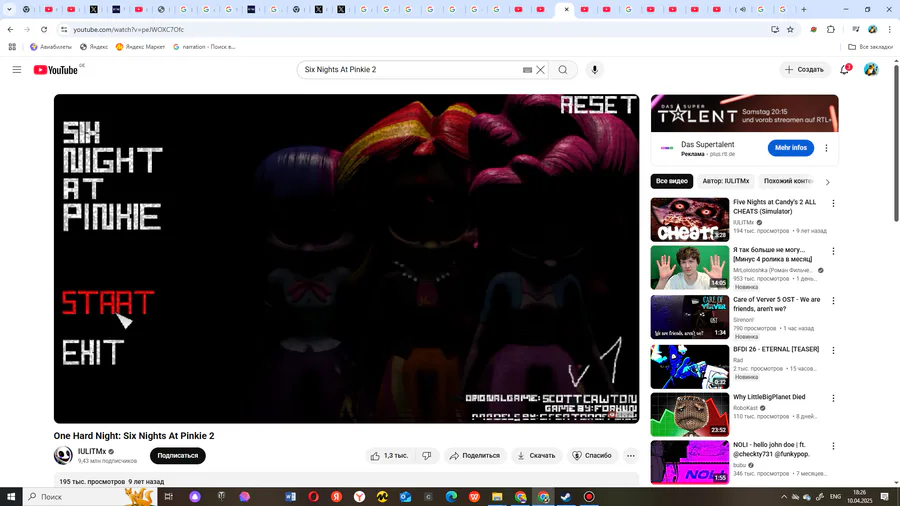Click the Скачать download button
The height and width of the screenshot is (506, 900).
536,456
